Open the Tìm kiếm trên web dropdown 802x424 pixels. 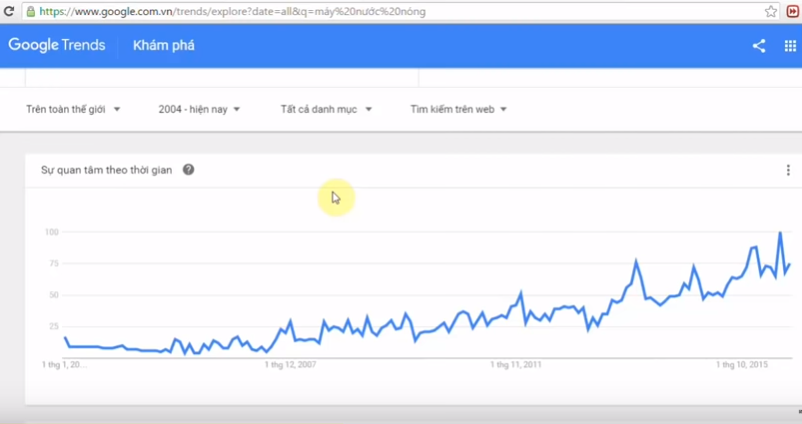click(x=458, y=109)
